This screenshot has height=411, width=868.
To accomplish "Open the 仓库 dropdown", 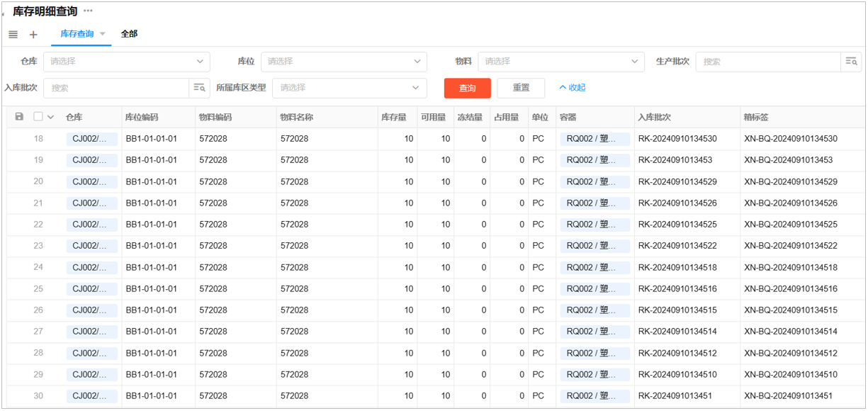I will click(x=127, y=62).
